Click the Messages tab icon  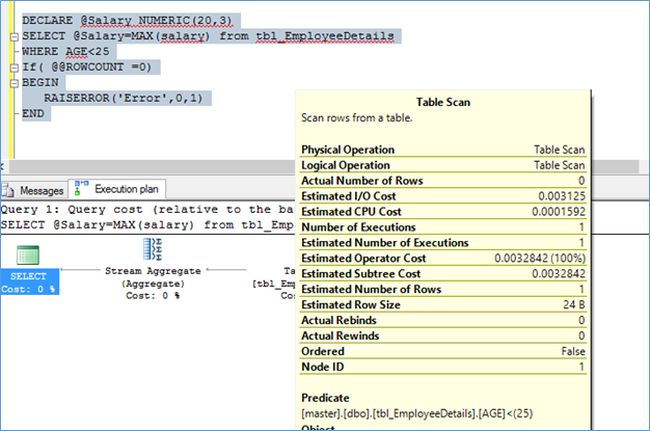10,189
